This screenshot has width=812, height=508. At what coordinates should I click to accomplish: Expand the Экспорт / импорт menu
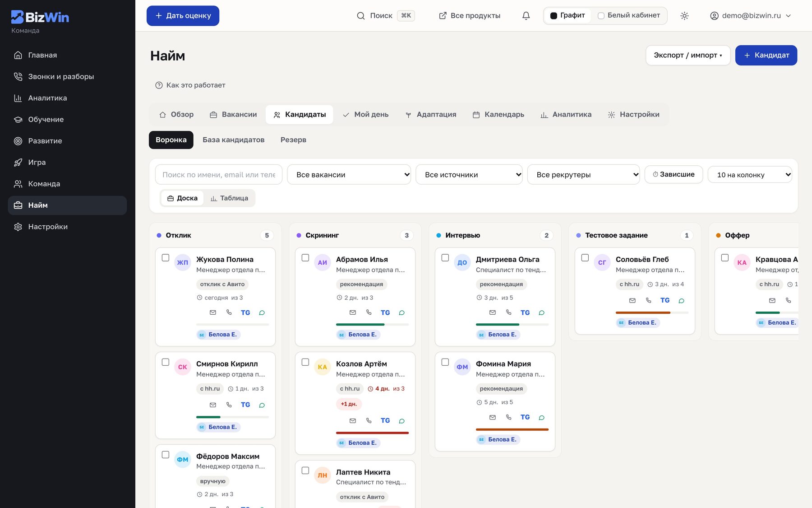pos(688,55)
